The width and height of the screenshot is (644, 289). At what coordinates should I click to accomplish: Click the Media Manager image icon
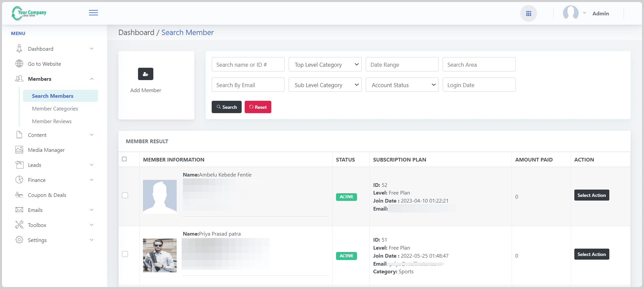[x=19, y=150]
